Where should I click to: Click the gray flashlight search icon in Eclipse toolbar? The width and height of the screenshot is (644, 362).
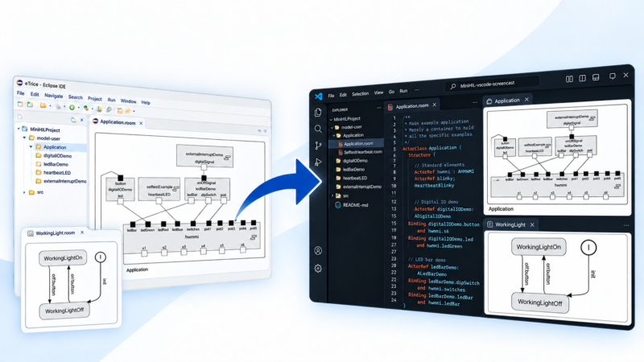click(x=109, y=109)
